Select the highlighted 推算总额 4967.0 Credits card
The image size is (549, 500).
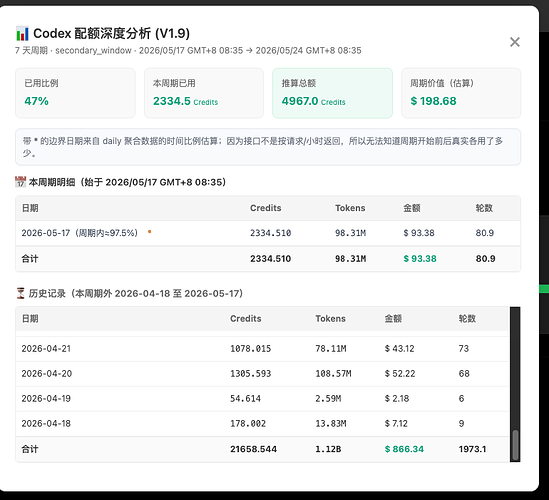(333, 93)
